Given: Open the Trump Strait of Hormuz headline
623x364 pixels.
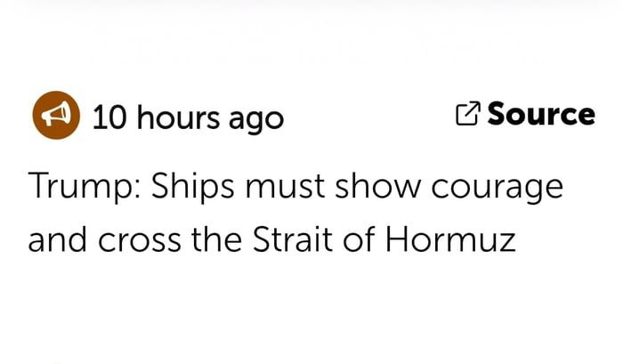Looking at the screenshot, I should point(295,214).
